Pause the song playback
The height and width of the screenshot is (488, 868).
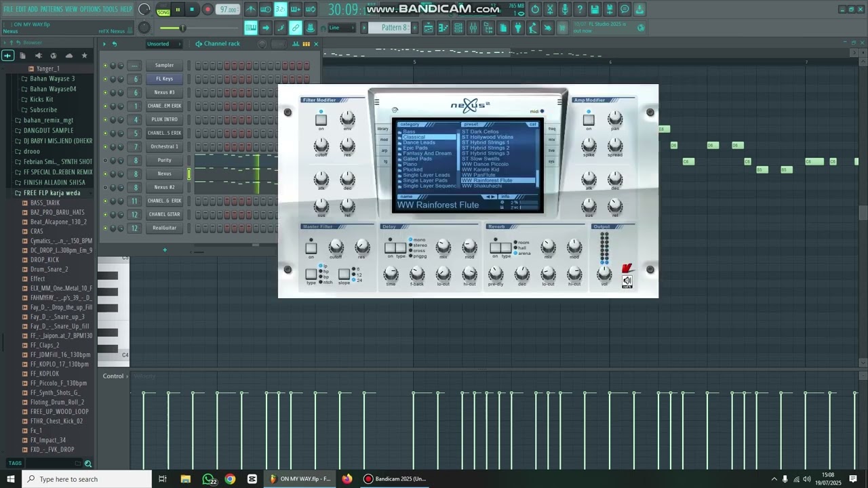[178, 9]
